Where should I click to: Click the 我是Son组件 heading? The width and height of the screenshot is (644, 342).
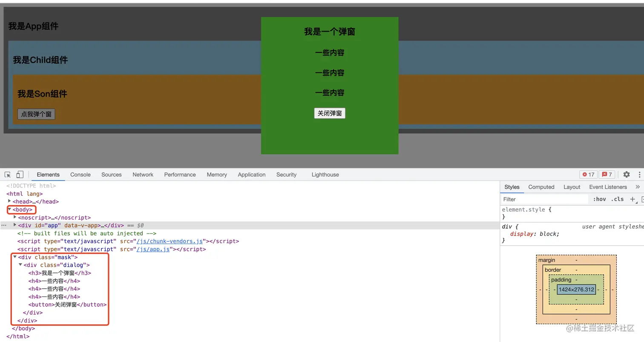pyautogui.click(x=42, y=94)
